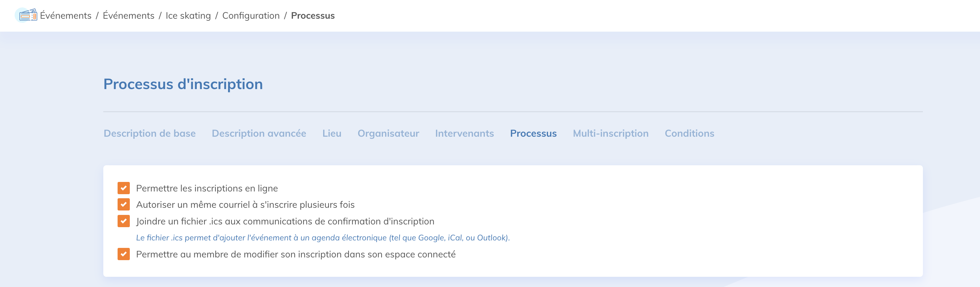Open the Organisateur tab

pyautogui.click(x=388, y=134)
